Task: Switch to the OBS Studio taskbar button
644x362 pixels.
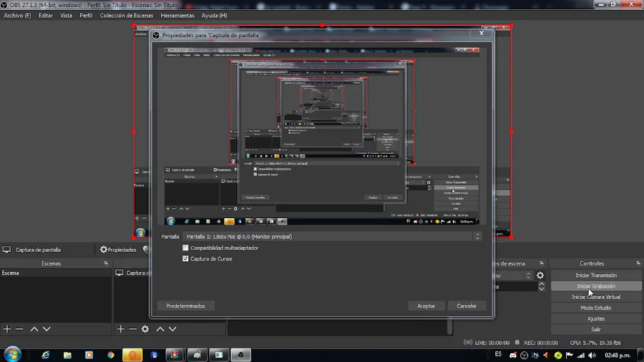Action: [240, 355]
